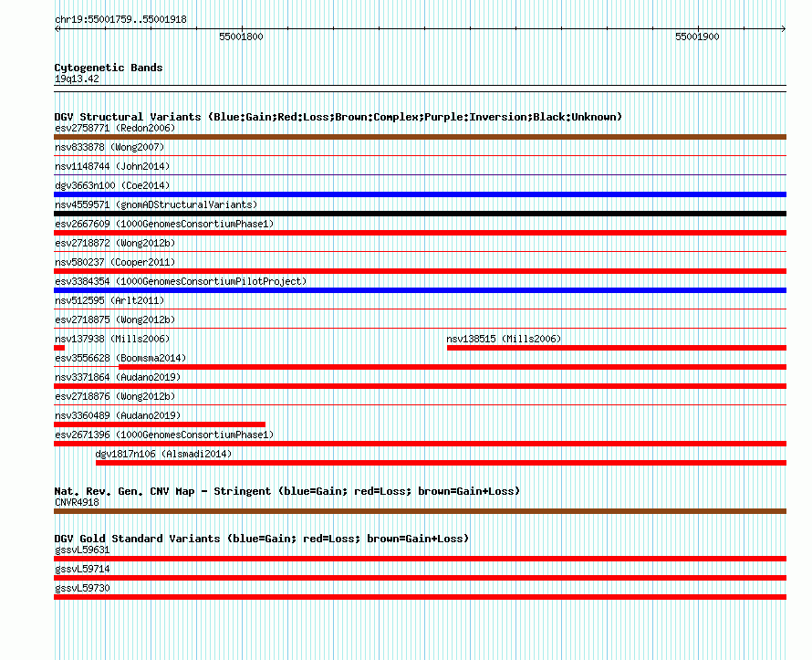Click the black nsv4559571 unknown-type bar
Screen dimensions: 812x660
pos(420,214)
